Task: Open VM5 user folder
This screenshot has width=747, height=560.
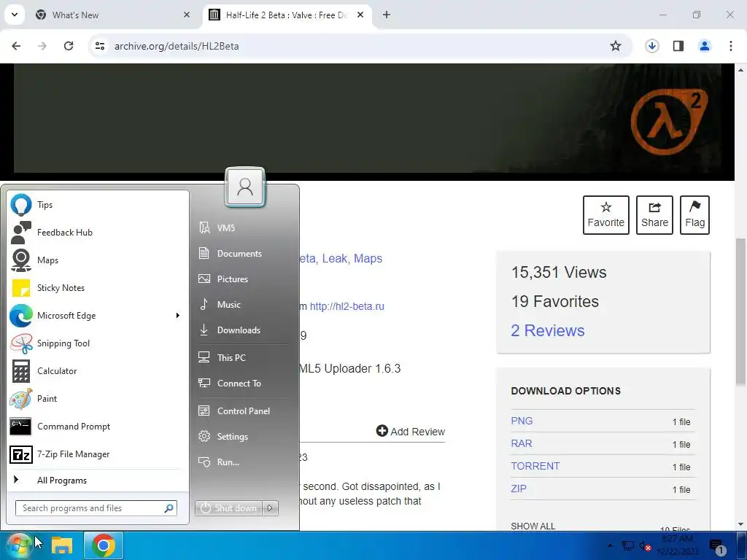Action: (x=243, y=227)
